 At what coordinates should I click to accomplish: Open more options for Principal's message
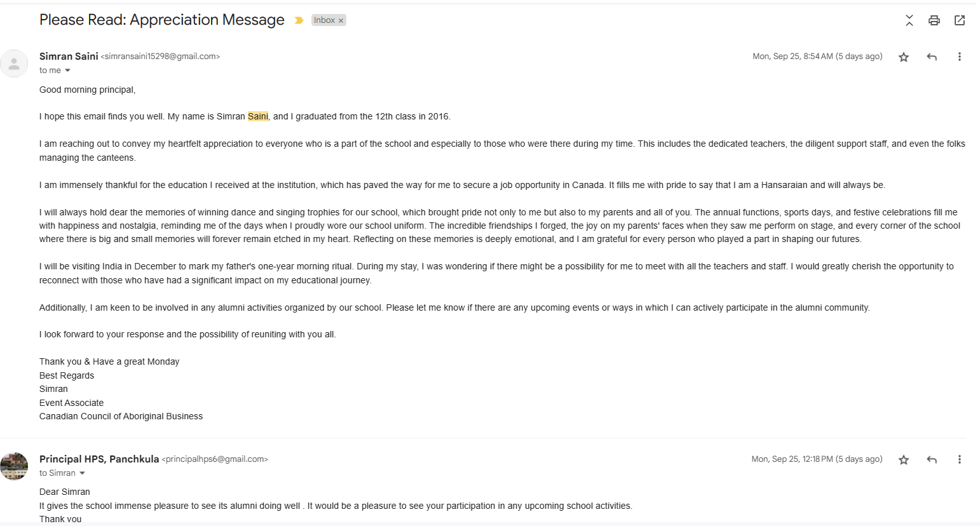click(960, 459)
